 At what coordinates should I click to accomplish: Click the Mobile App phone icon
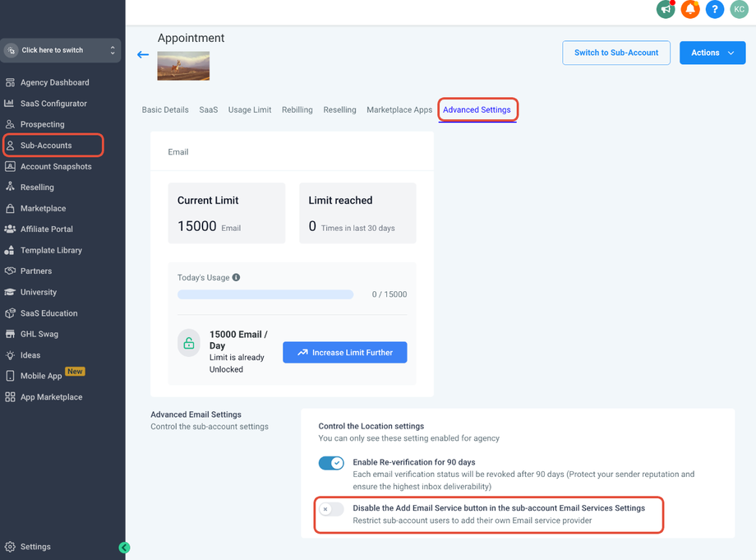[x=10, y=376]
